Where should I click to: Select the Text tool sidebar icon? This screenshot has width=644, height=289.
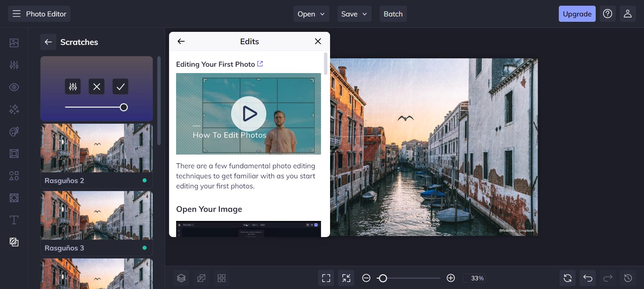[x=14, y=220]
